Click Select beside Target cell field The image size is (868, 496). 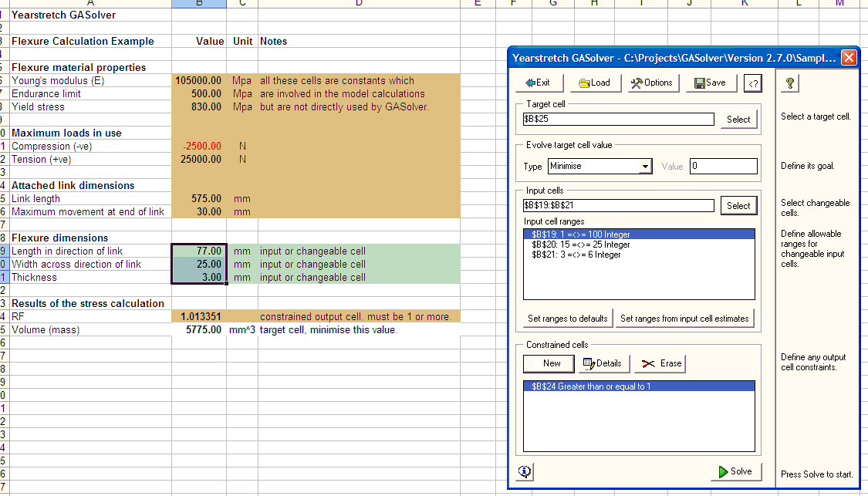738,120
